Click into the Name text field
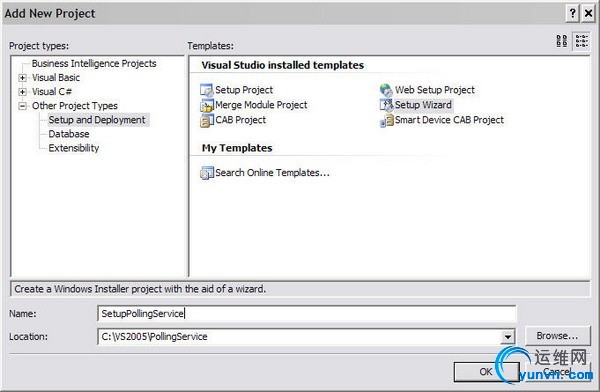600x392 pixels. [x=307, y=314]
